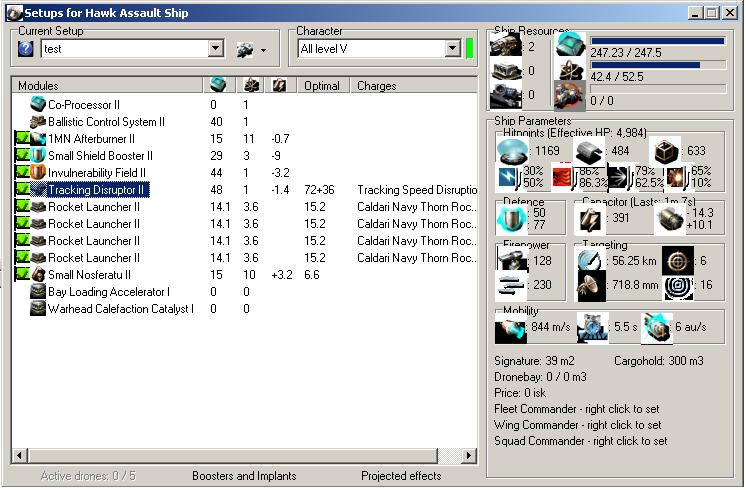Click the Modules column header
Viewport: 746px width, 490px height.
click(107, 86)
